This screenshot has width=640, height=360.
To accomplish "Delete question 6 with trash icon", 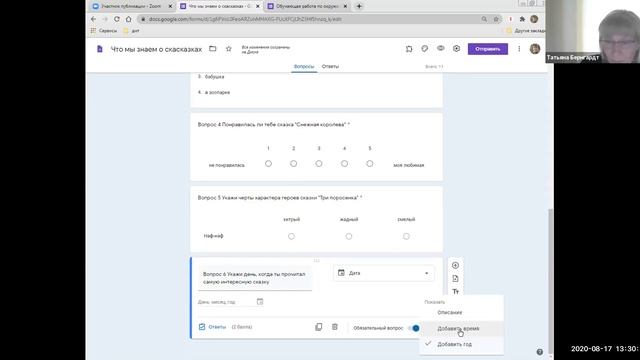I will pyautogui.click(x=335, y=327).
